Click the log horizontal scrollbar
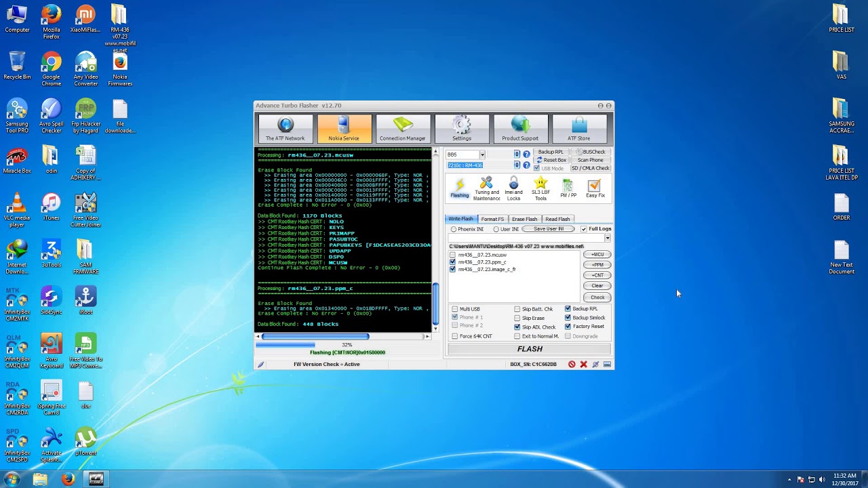 [x=343, y=336]
